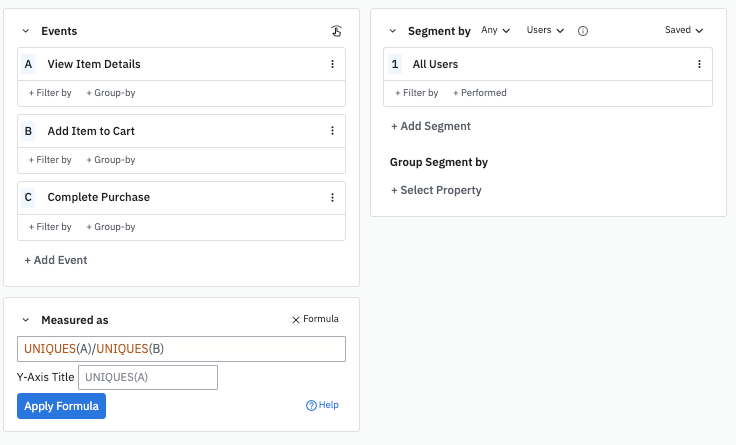
Task: Open the Users dropdown in Segment by
Action: 545,31
